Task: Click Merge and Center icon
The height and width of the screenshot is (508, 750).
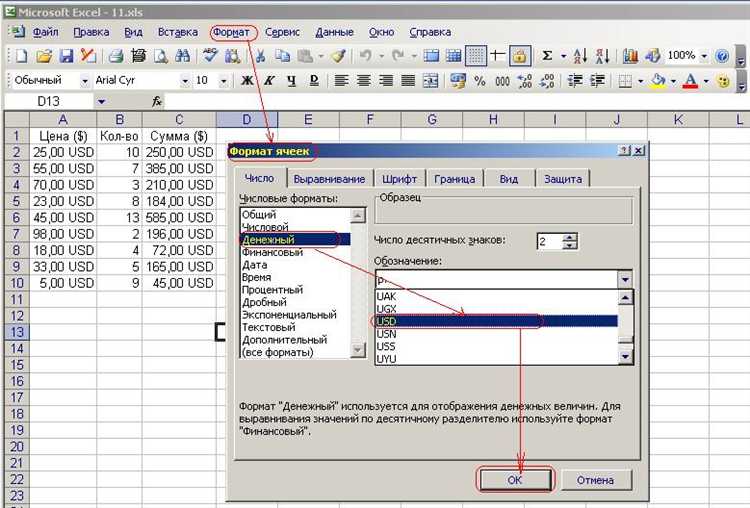Action: pyautogui.click(x=430, y=81)
